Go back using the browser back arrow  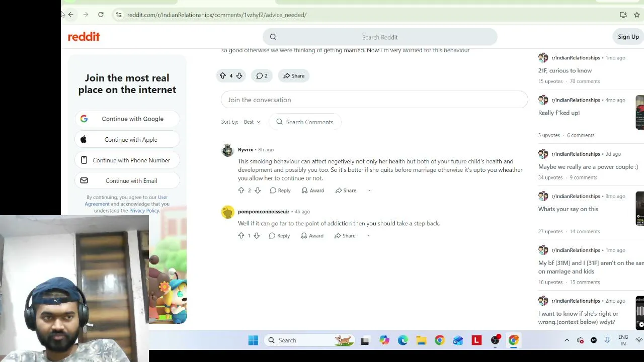[x=71, y=15]
